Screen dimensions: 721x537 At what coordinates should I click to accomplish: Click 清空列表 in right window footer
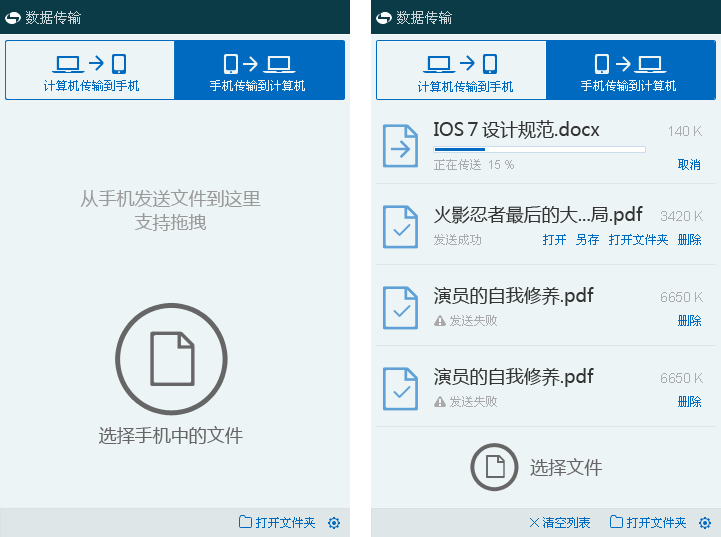pyautogui.click(x=560, y=522)
